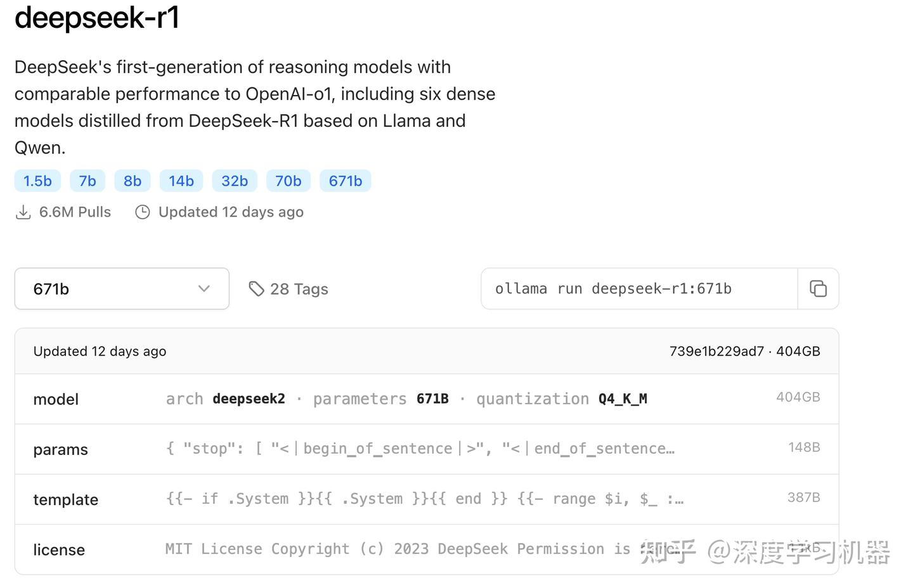Click the 739e1b229ad7 digest label
The height and width of the screenshot is (588, 913).
pos(716,350)
